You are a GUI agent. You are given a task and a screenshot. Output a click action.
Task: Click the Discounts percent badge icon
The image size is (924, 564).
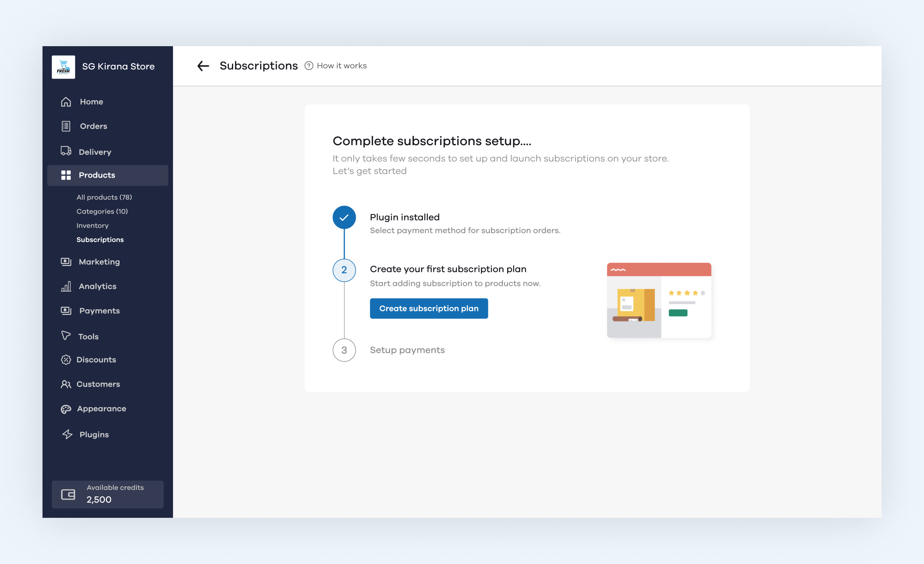66,360
